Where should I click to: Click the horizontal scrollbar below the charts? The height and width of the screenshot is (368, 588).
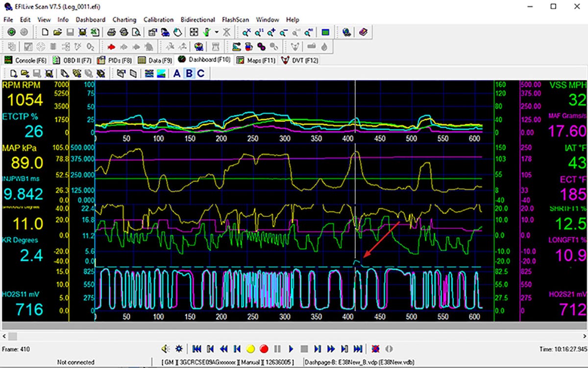294,337
